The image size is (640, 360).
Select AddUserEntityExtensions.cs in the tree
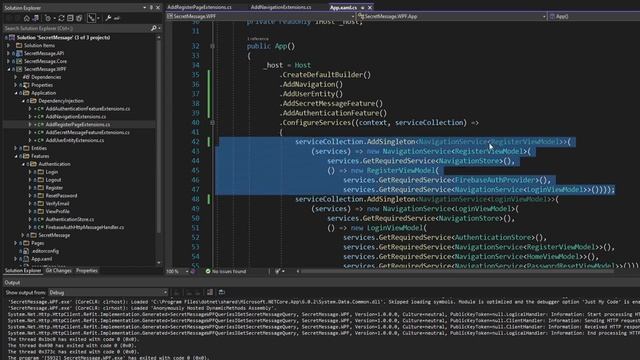(x=75, y=140)
